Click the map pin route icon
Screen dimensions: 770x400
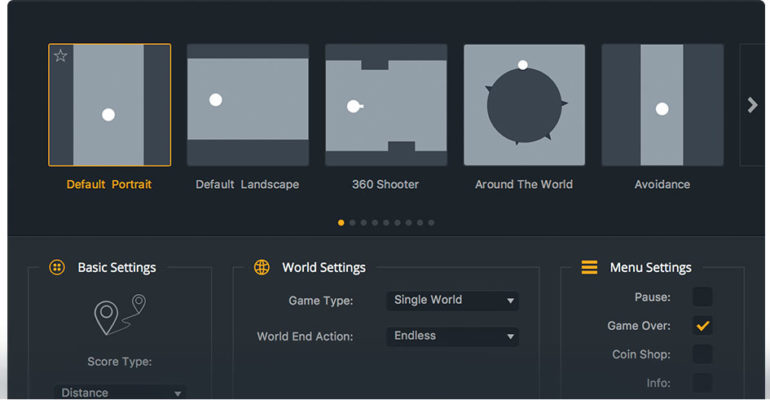coord(120,315)
